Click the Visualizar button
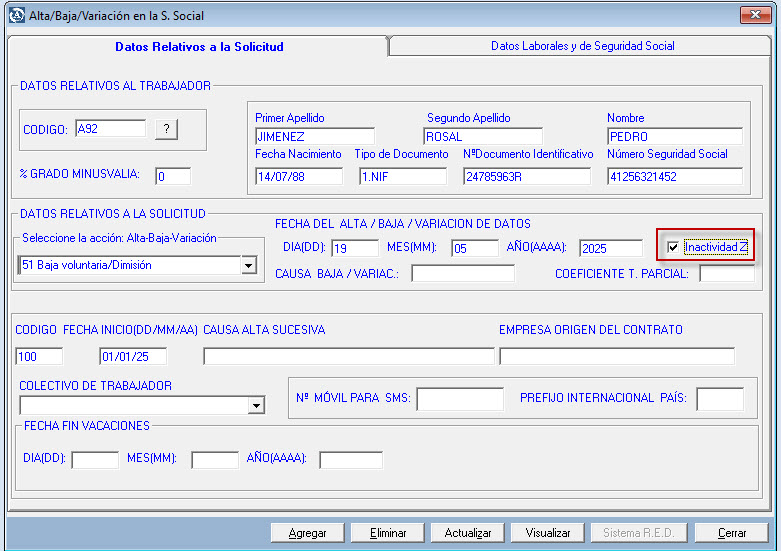This screenshot has width=781, height=551. [548, 533]
